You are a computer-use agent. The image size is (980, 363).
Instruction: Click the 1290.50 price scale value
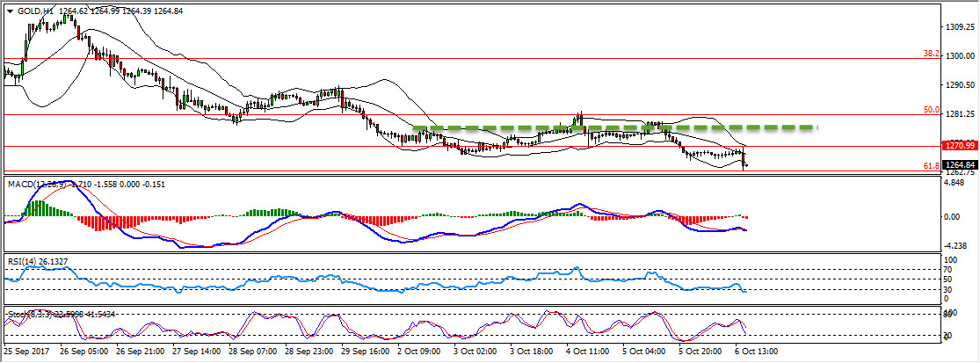pos(958,85)
